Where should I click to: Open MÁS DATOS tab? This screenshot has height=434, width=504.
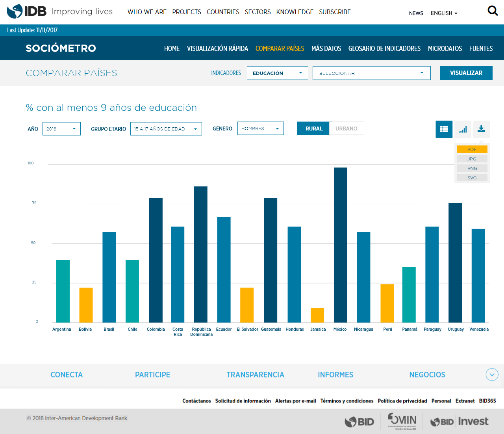(326, 48)
